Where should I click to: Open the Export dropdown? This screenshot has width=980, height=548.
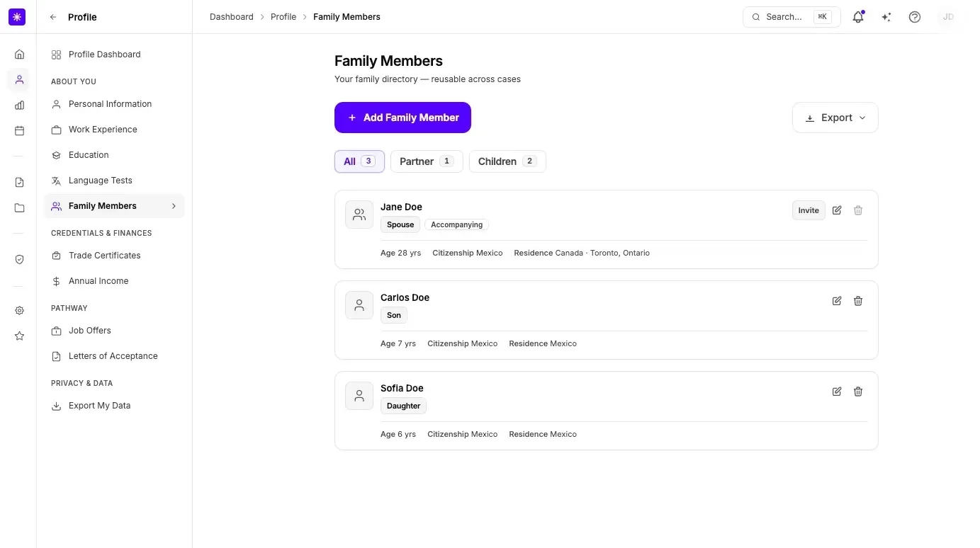[835, 118]
